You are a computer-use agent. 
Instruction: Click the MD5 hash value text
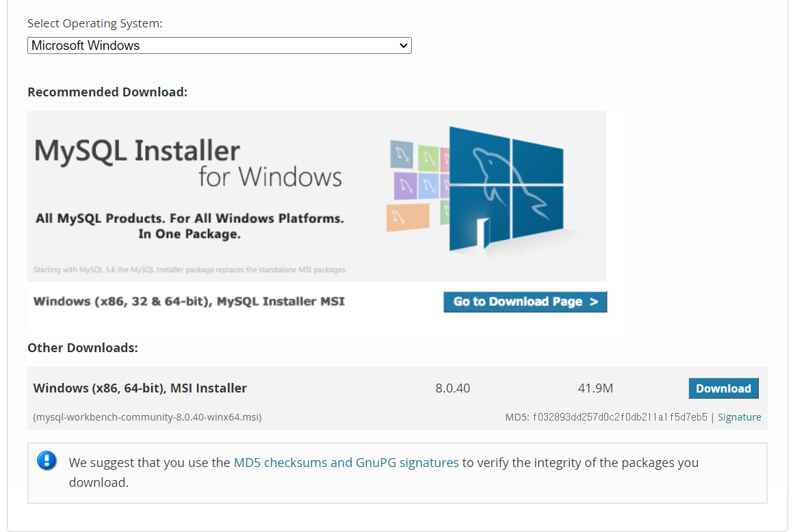click(x=620, y=417)
